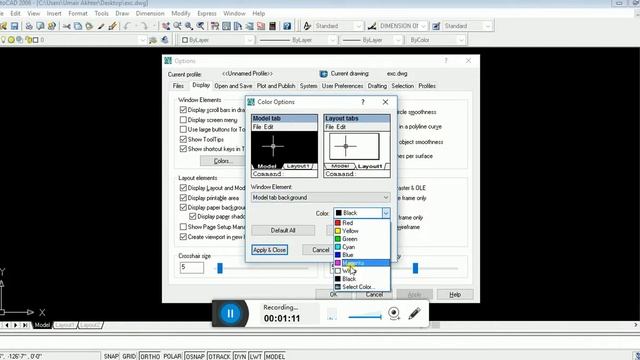Click Cancel in Color Options dialog

point(321,250)
